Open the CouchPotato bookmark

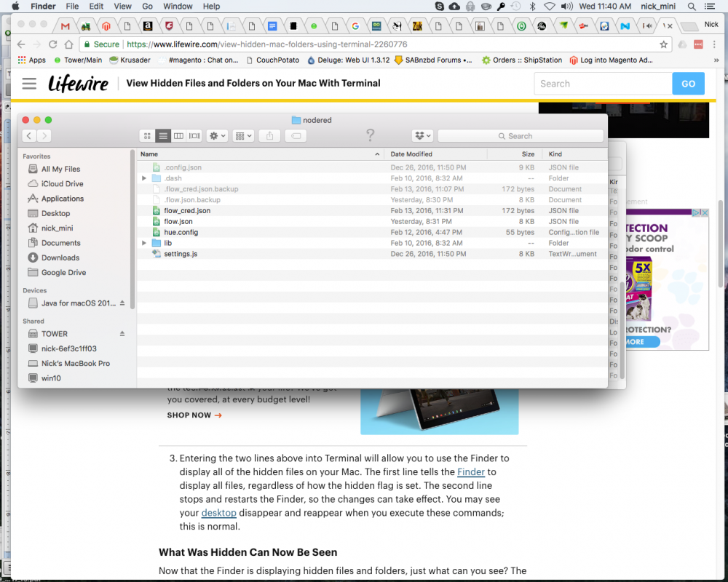click(272, 60)
